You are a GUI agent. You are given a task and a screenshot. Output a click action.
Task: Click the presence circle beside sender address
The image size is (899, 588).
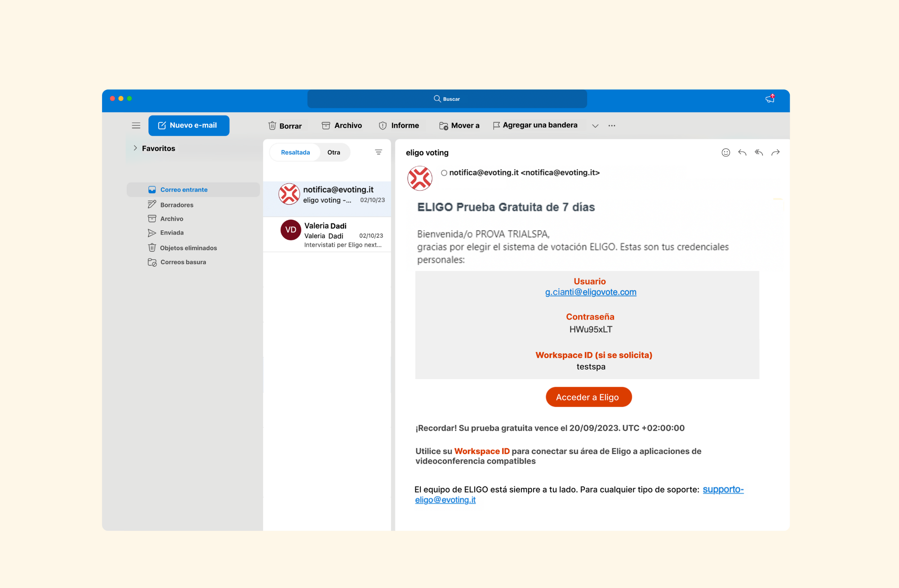tap(444, 173)
